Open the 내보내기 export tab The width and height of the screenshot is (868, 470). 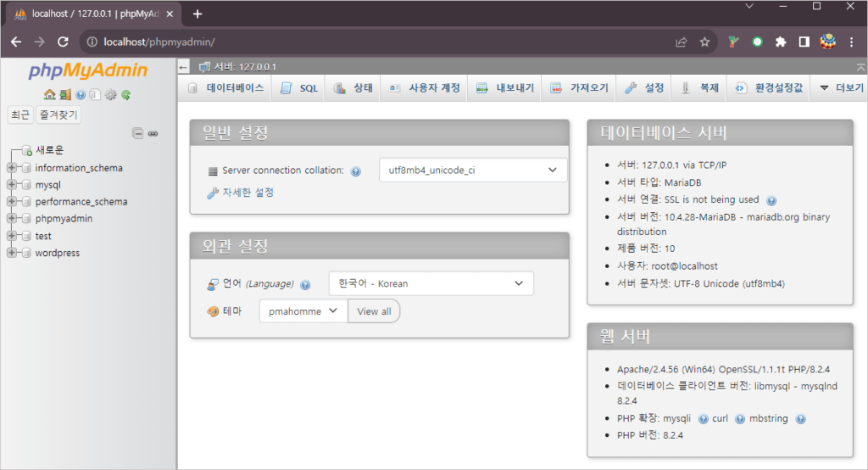505,88
